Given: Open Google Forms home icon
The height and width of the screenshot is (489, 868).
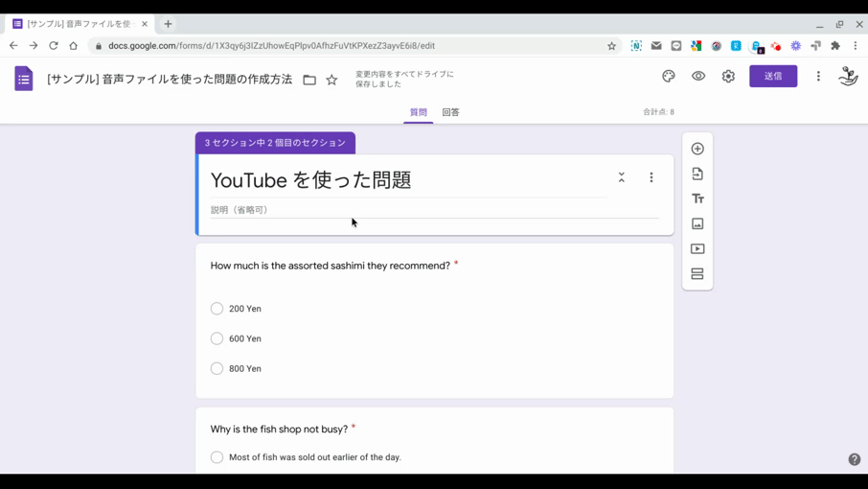Looking at the screenshot, I should click(23, 79).
